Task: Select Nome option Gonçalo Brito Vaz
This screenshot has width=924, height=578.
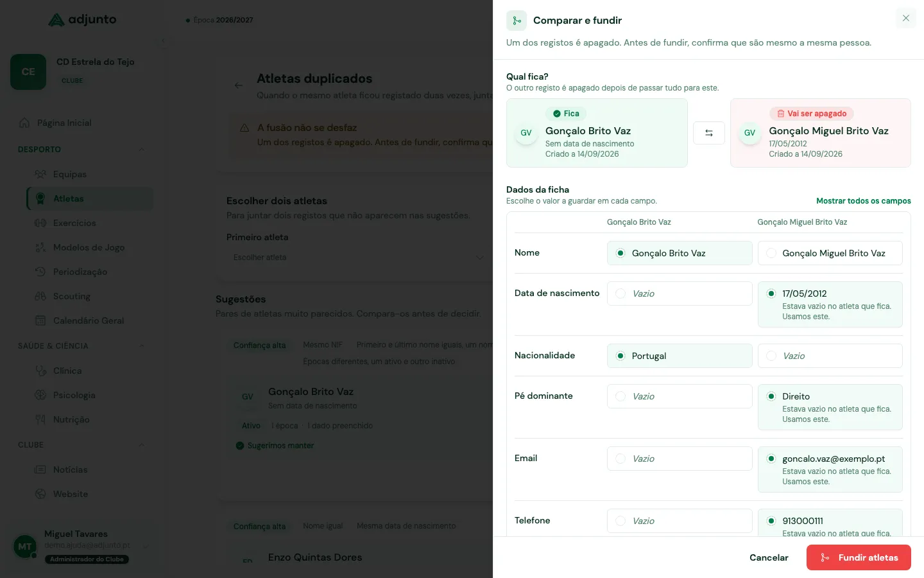Action: 680,253
